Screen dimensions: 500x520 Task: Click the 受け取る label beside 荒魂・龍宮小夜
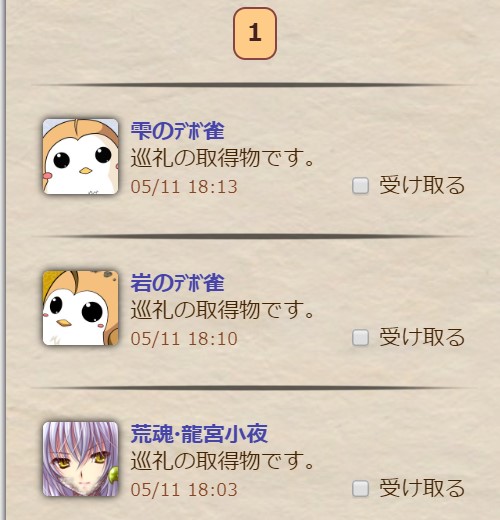pyautogui.click(x=422, y=488)
